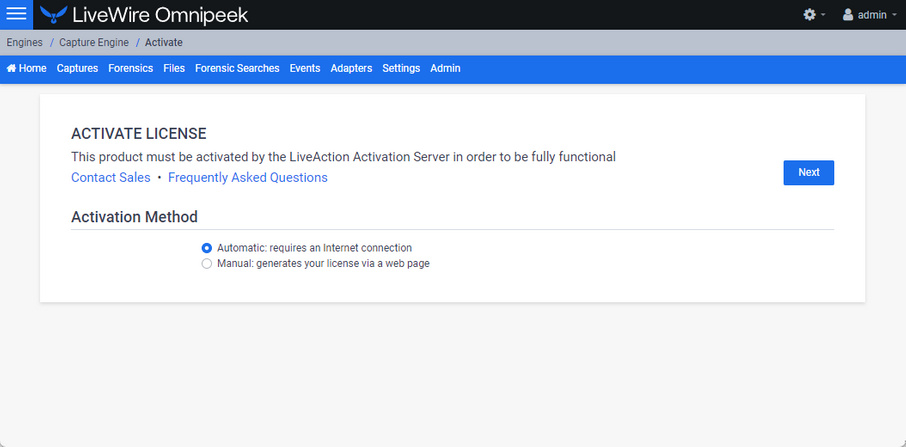Open the Events menu item
This screenshot has width=906, height=447.
coord(305,68)
